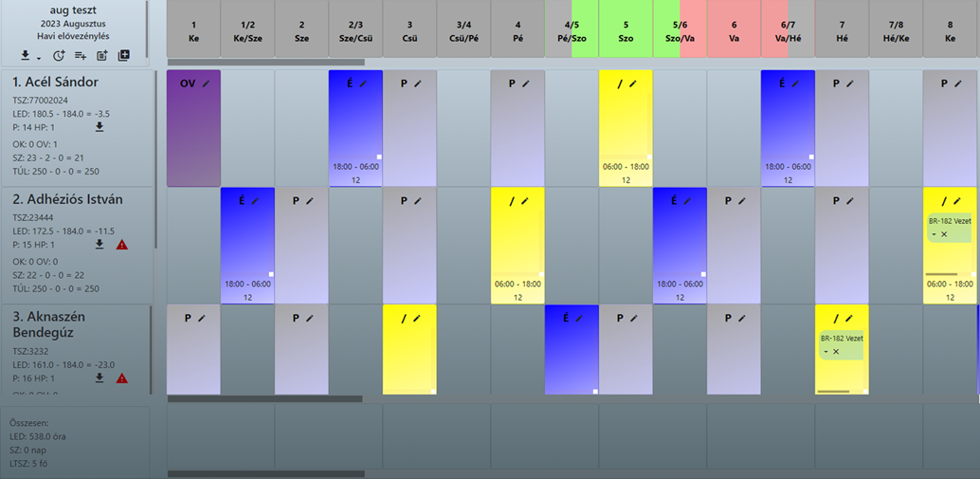Open the BR-182 Vezet dropdown in Aknaszén Bendegúz's row
The width and height of the screenshot is (980, 479).
pos(826,351)
